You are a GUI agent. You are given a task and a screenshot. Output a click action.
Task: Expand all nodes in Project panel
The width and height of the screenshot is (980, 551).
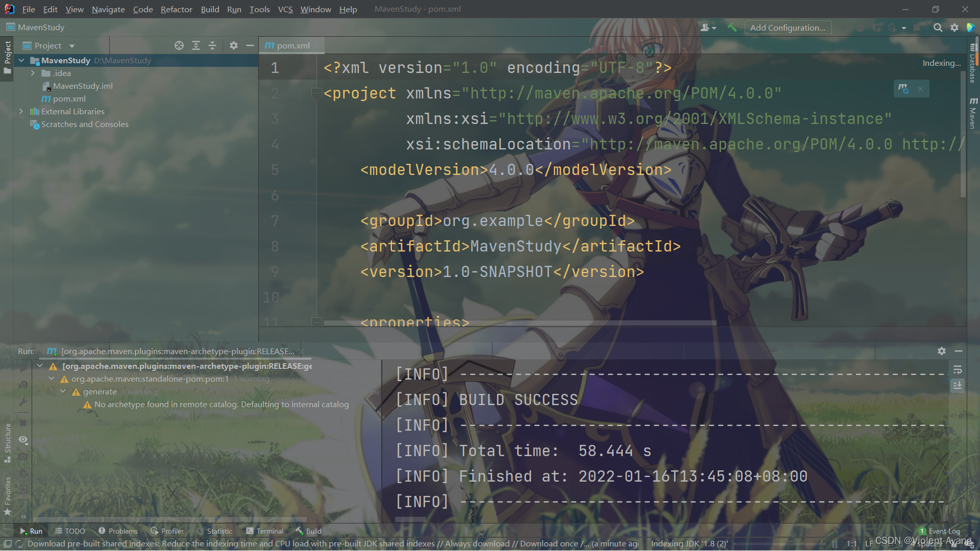click(x=196, y=45)
